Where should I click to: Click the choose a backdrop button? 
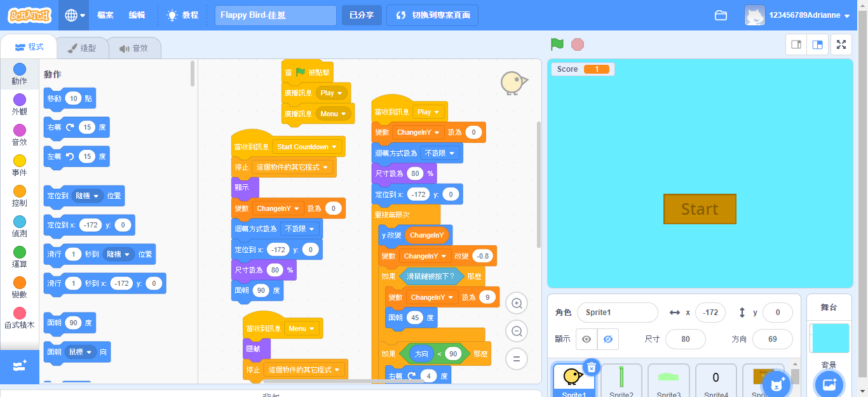829,384
